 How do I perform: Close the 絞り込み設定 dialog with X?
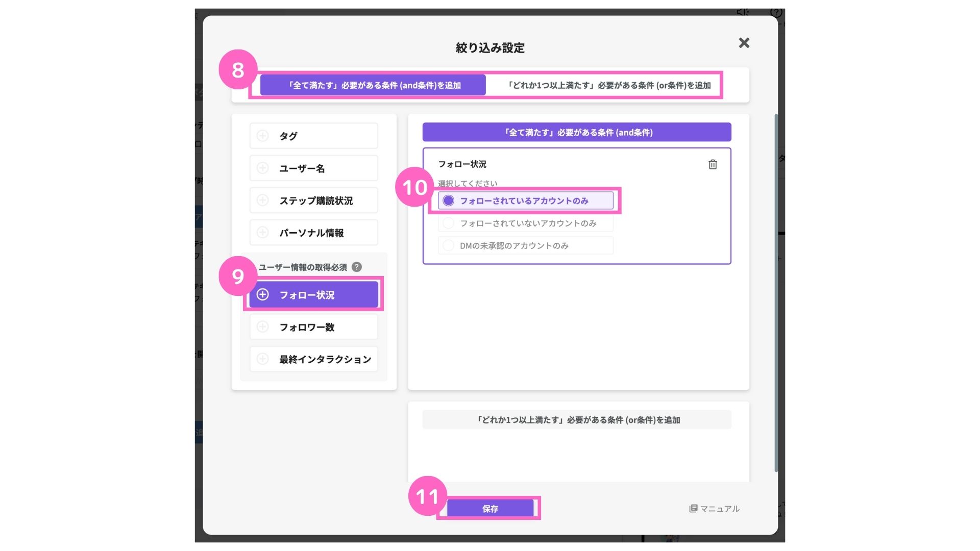(x=744, y=43)
